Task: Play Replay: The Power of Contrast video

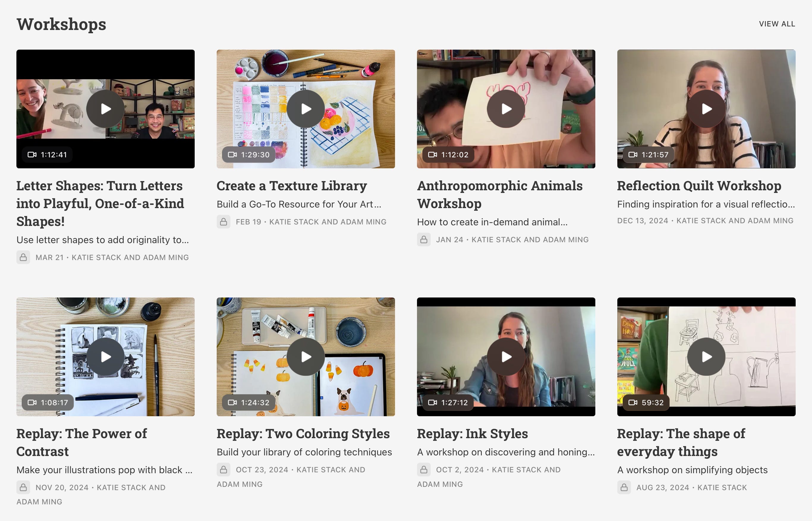Action: pyautogui.click(x=105, y=357)
